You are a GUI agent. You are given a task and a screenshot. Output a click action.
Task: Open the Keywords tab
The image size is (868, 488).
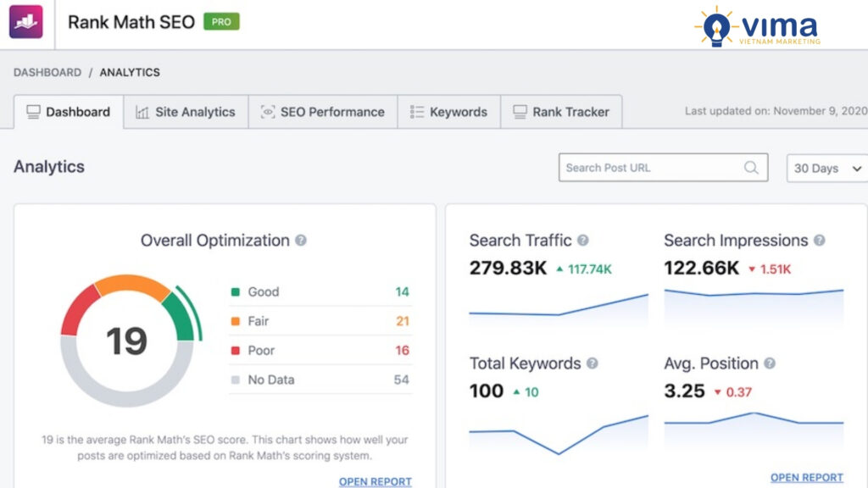coord(449,111)
